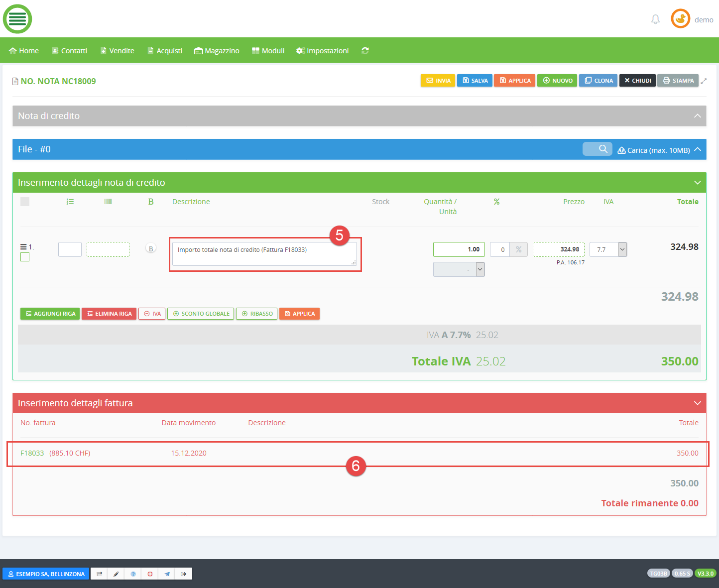Open the notifications bell

click(655, 19)
